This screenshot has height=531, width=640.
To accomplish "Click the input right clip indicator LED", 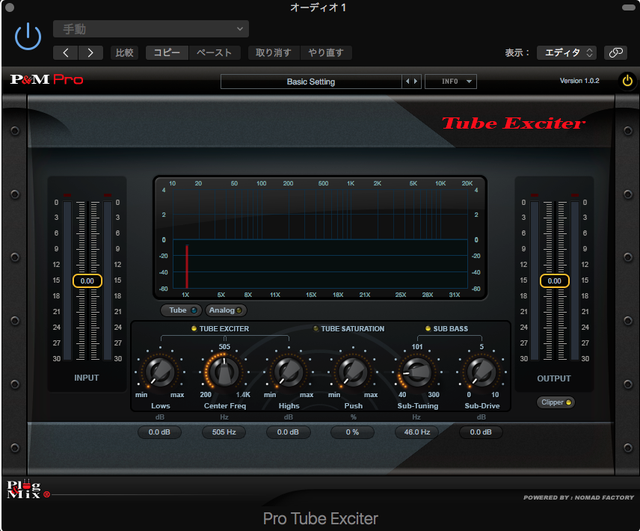I will point(107,195).
